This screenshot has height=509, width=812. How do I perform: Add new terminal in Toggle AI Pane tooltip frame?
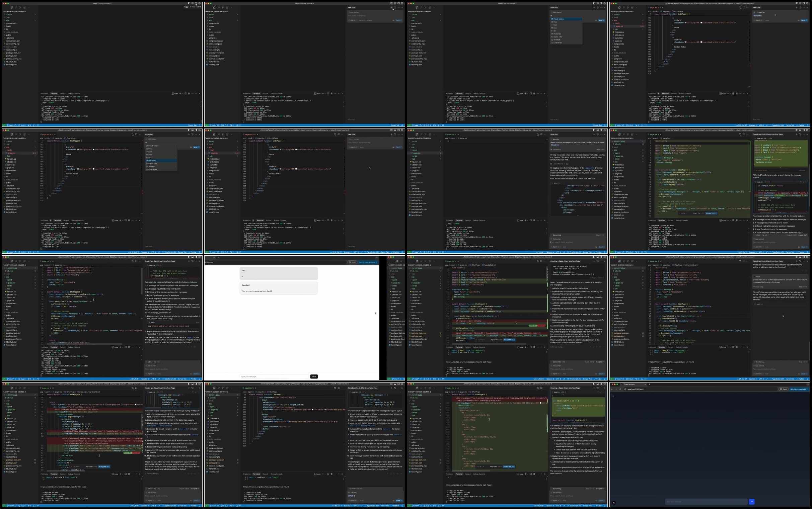180,94
